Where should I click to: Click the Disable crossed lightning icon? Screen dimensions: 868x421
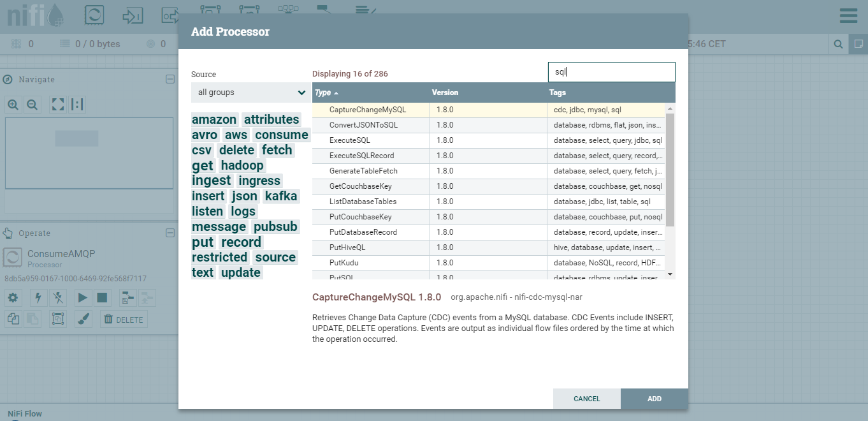tap(58, 297)
